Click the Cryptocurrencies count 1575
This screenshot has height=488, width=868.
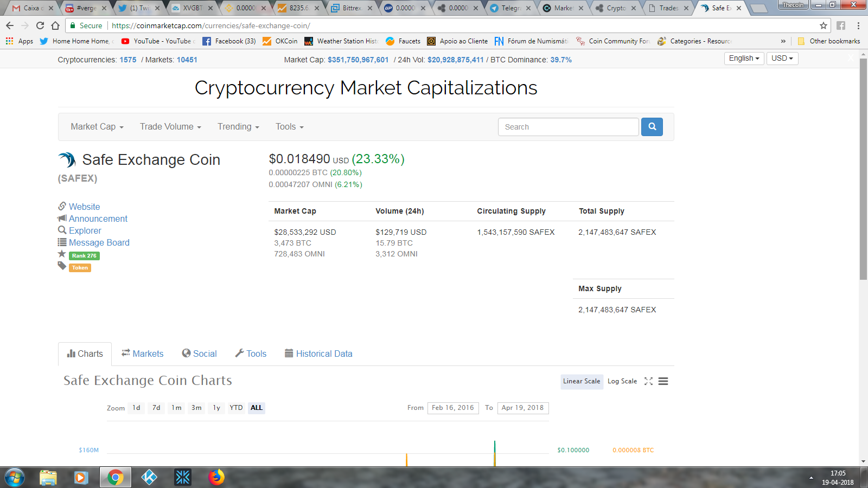point(128,60)
